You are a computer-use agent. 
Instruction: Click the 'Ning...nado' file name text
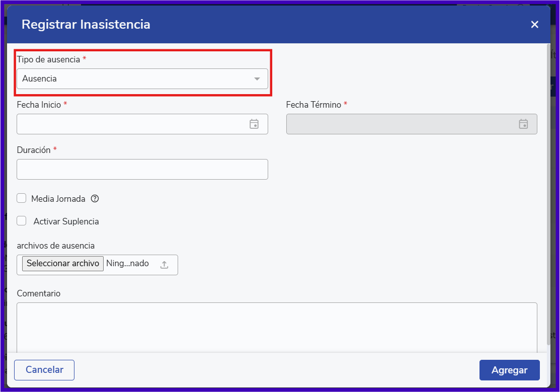coord(127,264)
